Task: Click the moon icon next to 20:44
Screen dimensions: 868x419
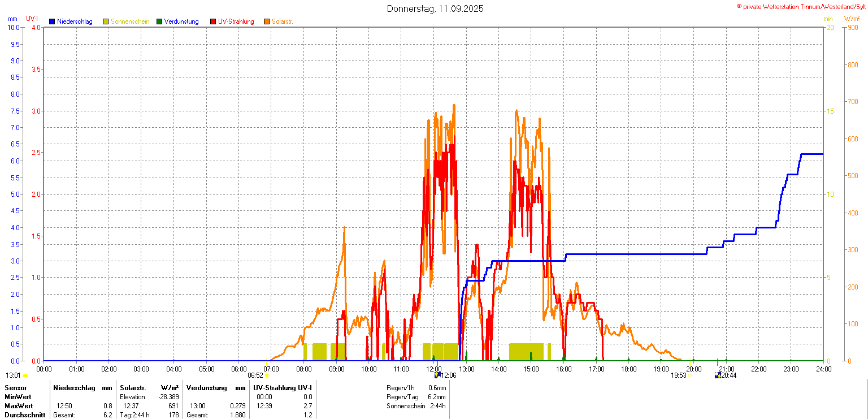Action: (718, 375)
